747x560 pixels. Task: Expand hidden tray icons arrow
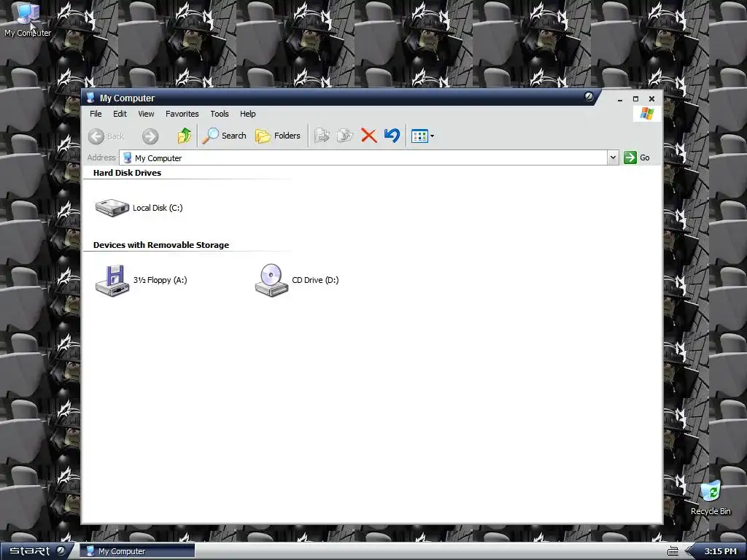(688, 551)
